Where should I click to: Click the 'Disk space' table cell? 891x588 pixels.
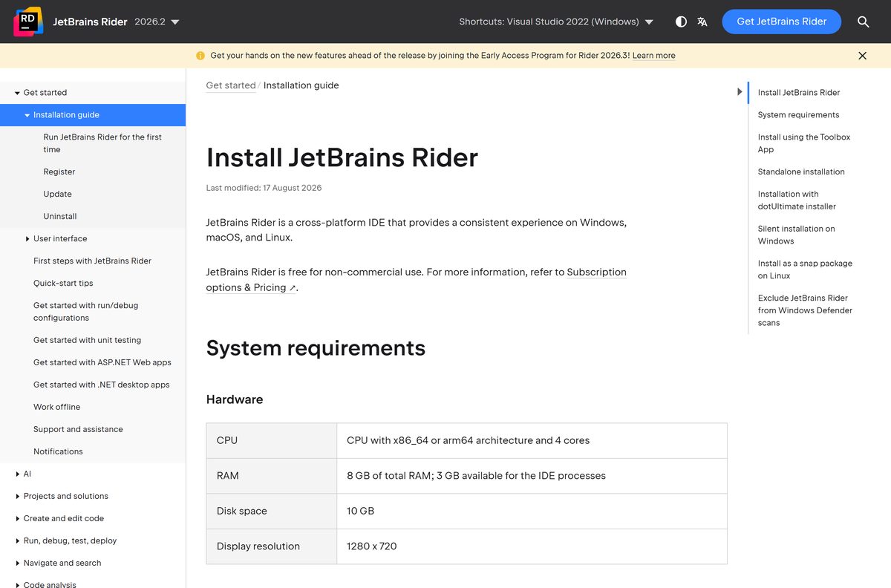click(241, 511)
